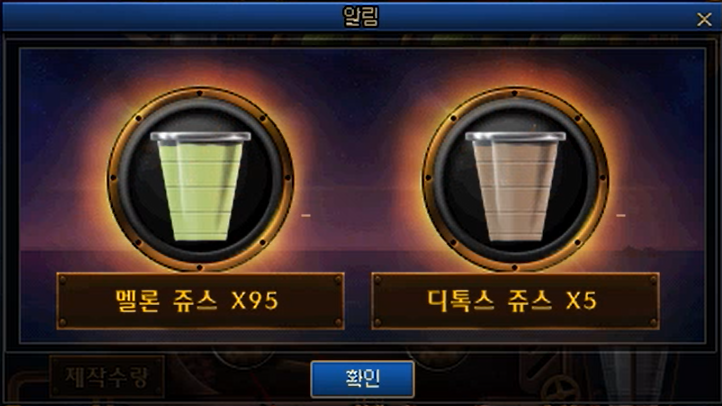Screen dimensions: 722x406
Task: Click the dimmed round dial left of 확인
Action: click(x=244, y=359)
